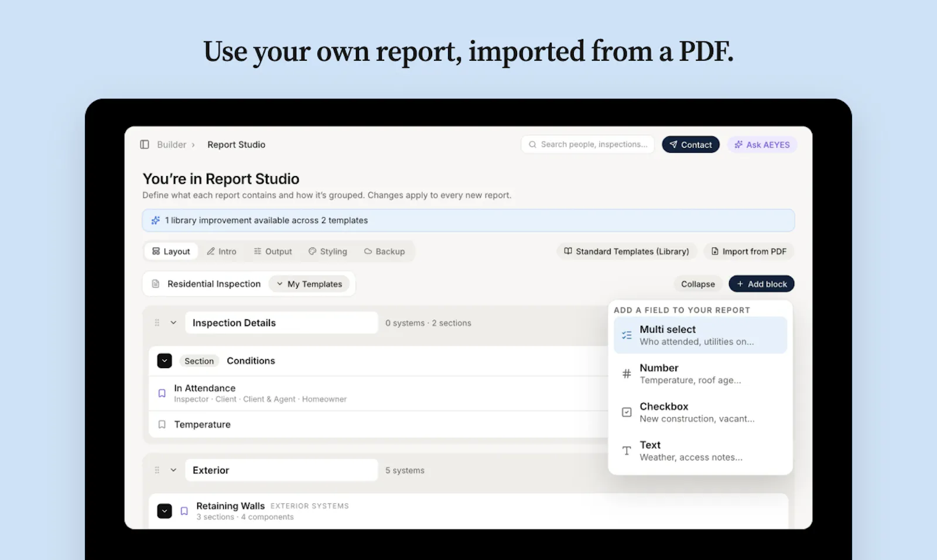The height and width of the screenshot is (560, 937).
Task: Open the My Templates dropdown
Action: (x=309, y=284)
